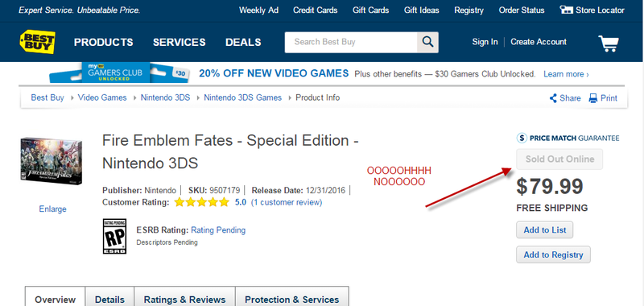Open the SERVICES menu
The width and height of the screenshot is (644, 306).
[x=179, y=43]
